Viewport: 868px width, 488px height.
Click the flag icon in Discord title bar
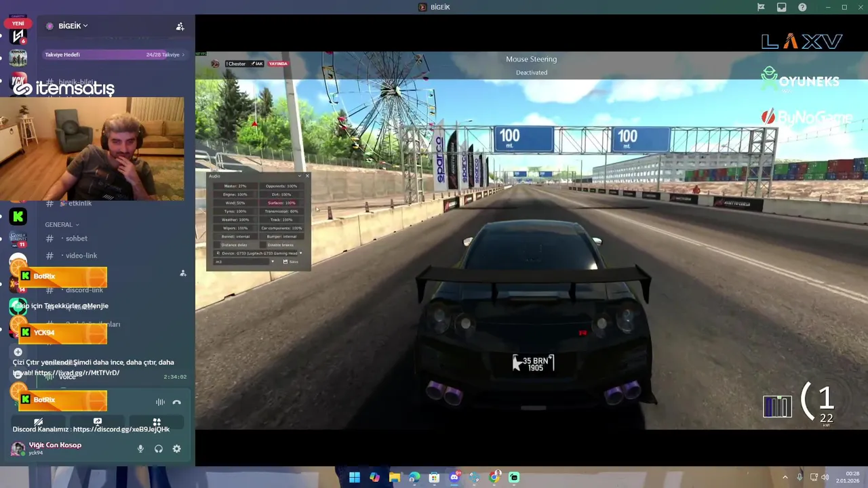761,7
